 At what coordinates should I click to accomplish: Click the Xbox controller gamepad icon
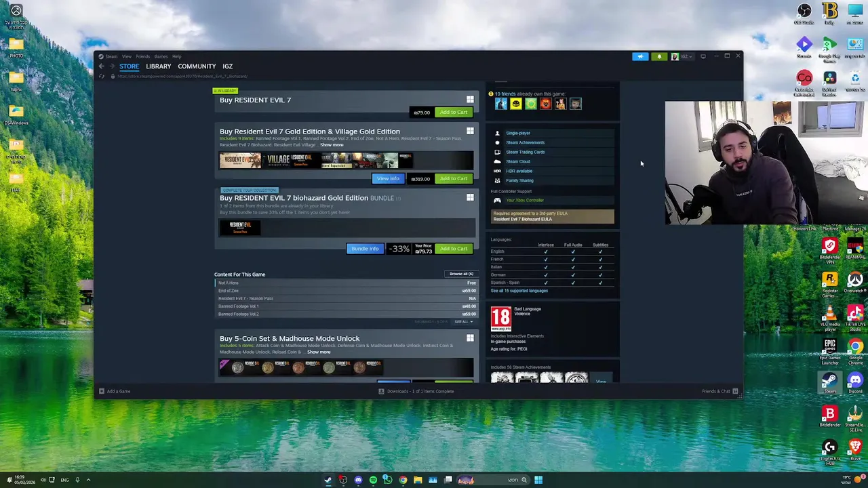[x=497, y=200]
